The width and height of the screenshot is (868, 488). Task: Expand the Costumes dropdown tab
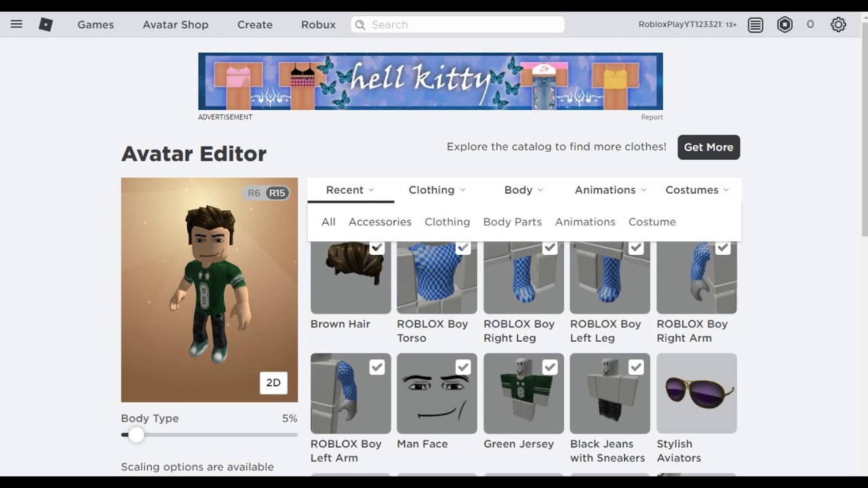697,190
